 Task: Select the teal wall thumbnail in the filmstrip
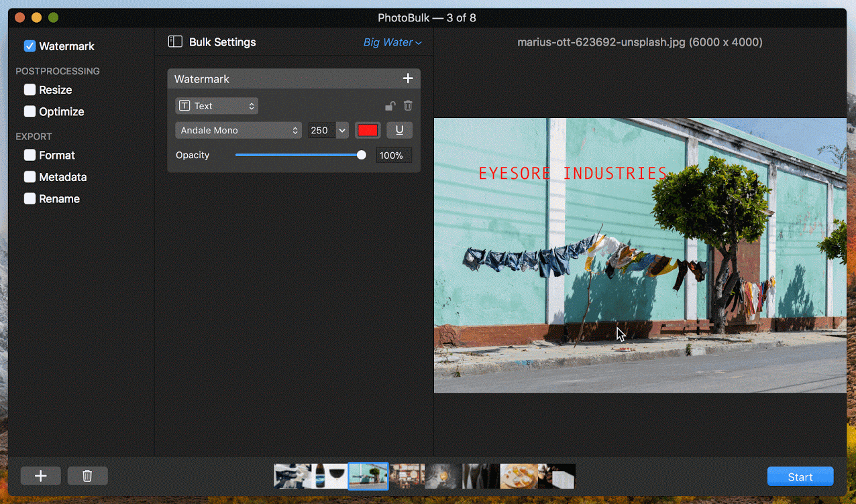pyautogui.click(x=368, y=476)
